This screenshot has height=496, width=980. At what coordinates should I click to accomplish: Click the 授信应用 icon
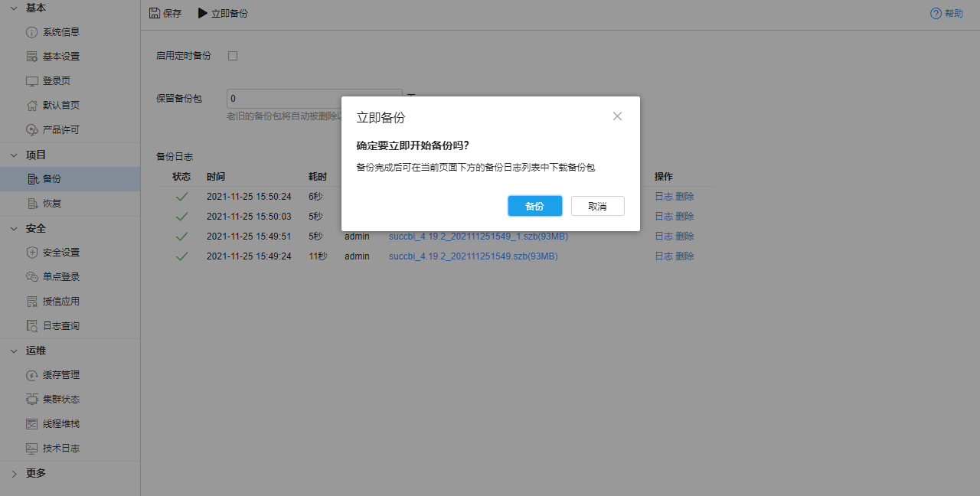click(x=32, y=302)
